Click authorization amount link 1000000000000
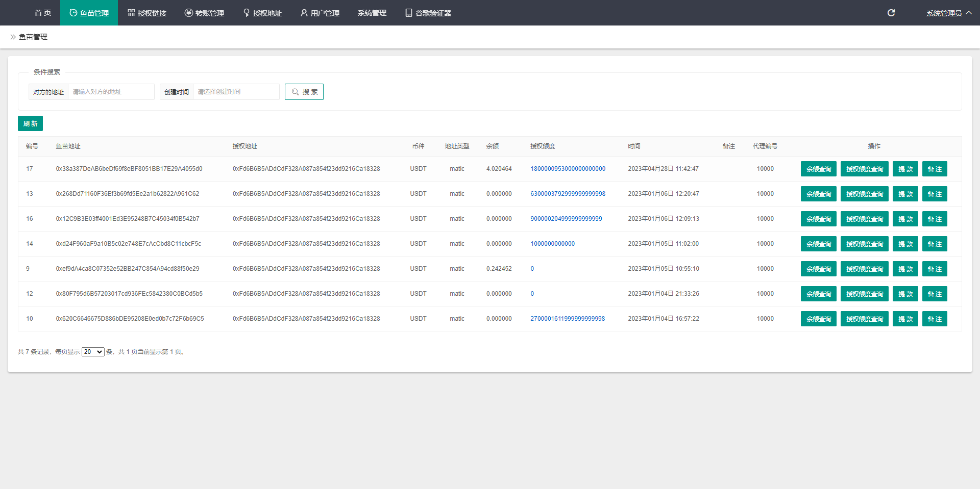 pos(552,244)
